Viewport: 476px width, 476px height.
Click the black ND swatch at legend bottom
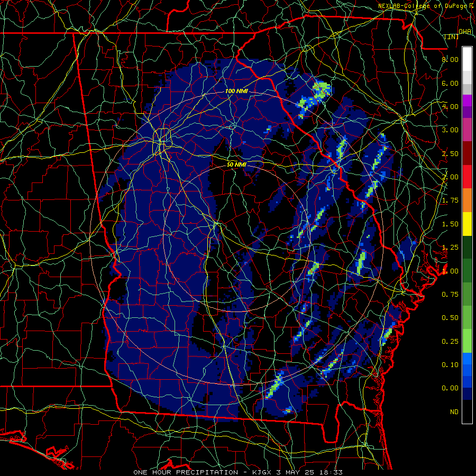(x=467, y=411)
